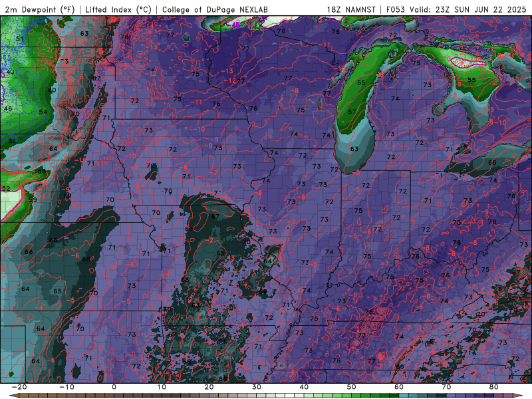Viewport: 532px width, 399px height.
Task: Click the "80" color scale tick label
Action: point(494,387)
